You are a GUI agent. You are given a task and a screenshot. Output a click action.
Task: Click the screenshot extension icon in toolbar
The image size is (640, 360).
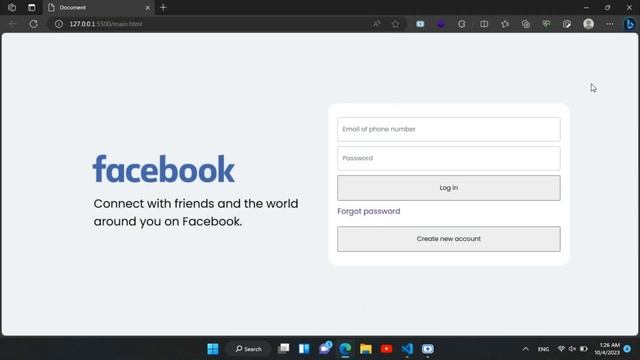[420, 24]
